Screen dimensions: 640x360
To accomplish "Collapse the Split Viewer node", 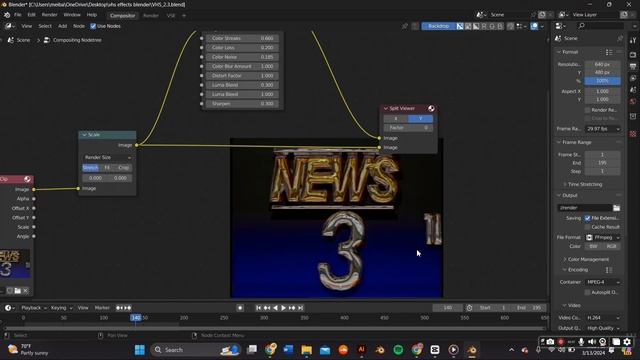I will click(386, 109).
